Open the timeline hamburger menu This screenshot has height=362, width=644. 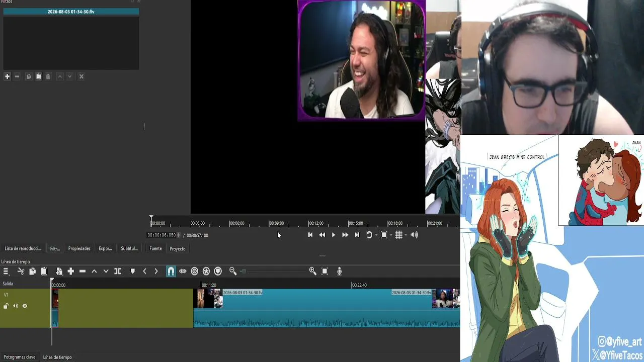click(6, 271)
